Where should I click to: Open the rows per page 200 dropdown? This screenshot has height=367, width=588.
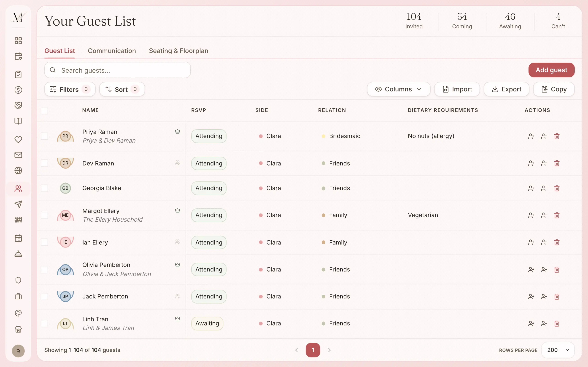tap(558, 350)
